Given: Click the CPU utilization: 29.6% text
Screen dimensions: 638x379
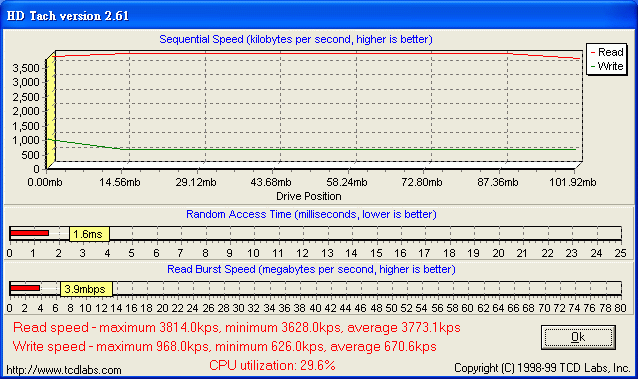Looking at the screenshot, I should click(272, 365).
